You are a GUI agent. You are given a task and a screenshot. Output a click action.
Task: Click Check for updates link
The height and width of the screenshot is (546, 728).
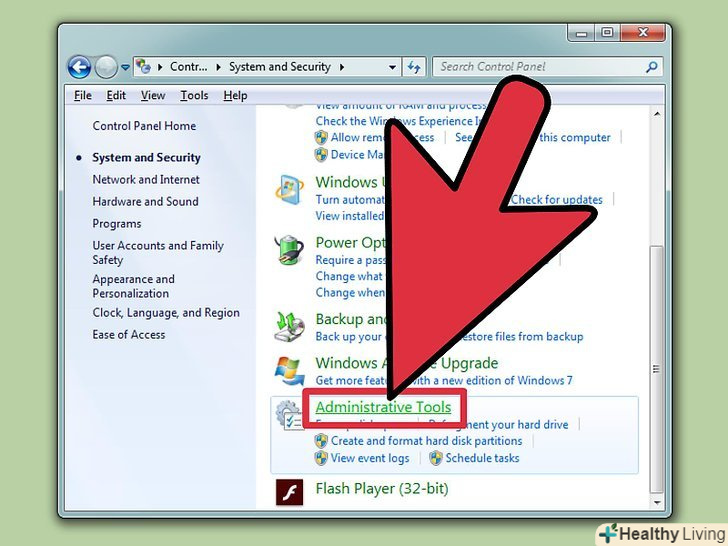pos(557,200)
